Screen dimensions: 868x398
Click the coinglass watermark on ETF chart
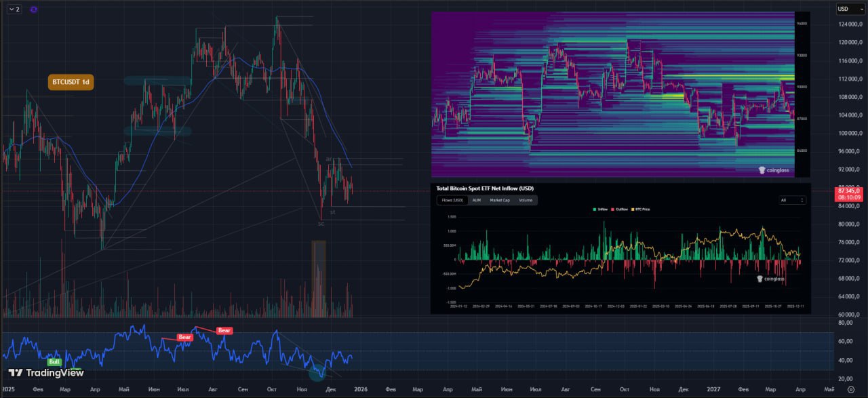(770, 279)
